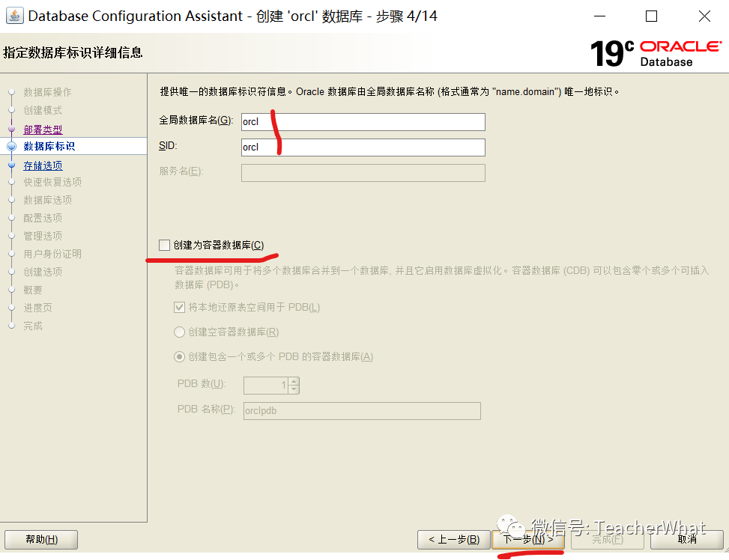Toggle 将本地还原表空间用于 PDB checkbox

[x=179, y=307]
